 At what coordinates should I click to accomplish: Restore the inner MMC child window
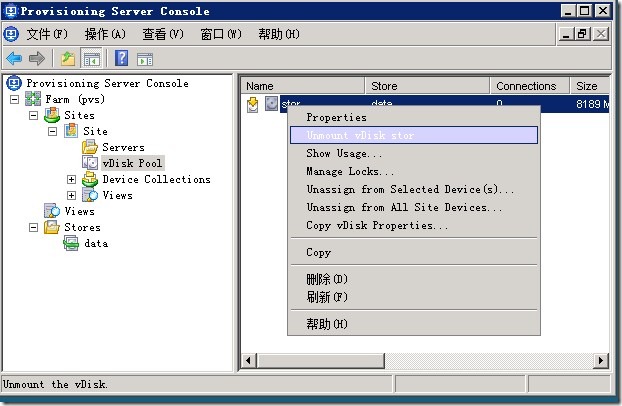[583, 34]
